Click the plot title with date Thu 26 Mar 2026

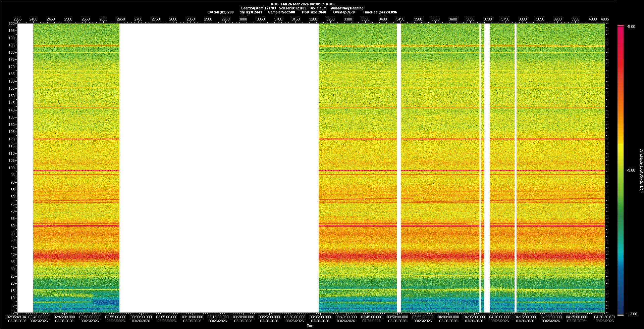(x=302, y=4)
